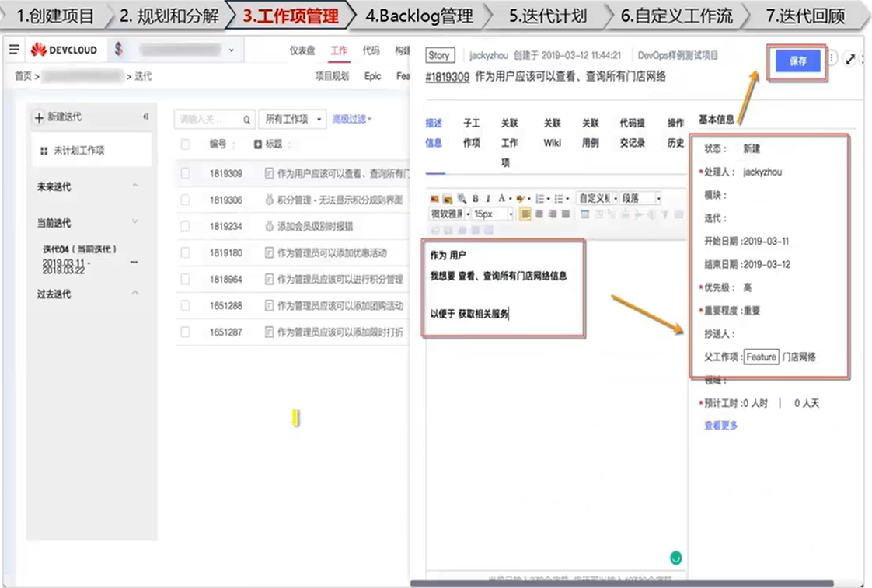Insert a table from the editor toolbar
The height and width of the screenshot is (588, 872).
coord(584,215)
